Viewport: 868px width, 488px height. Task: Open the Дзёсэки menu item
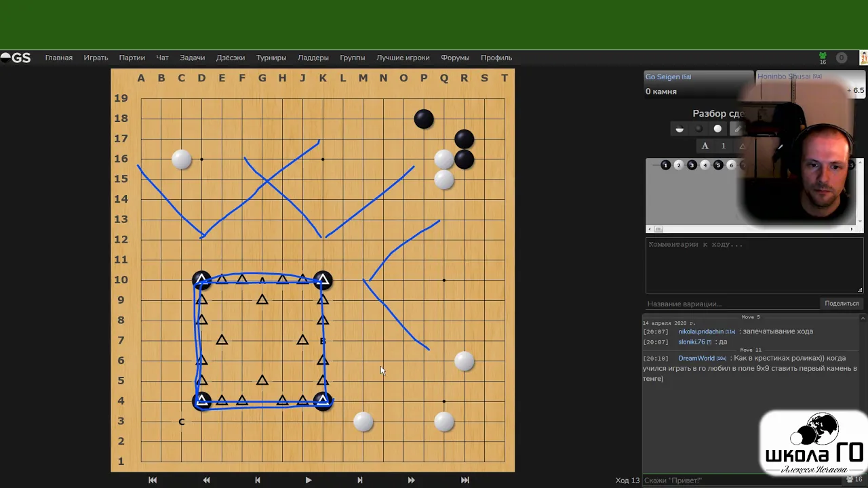point(231,58)
